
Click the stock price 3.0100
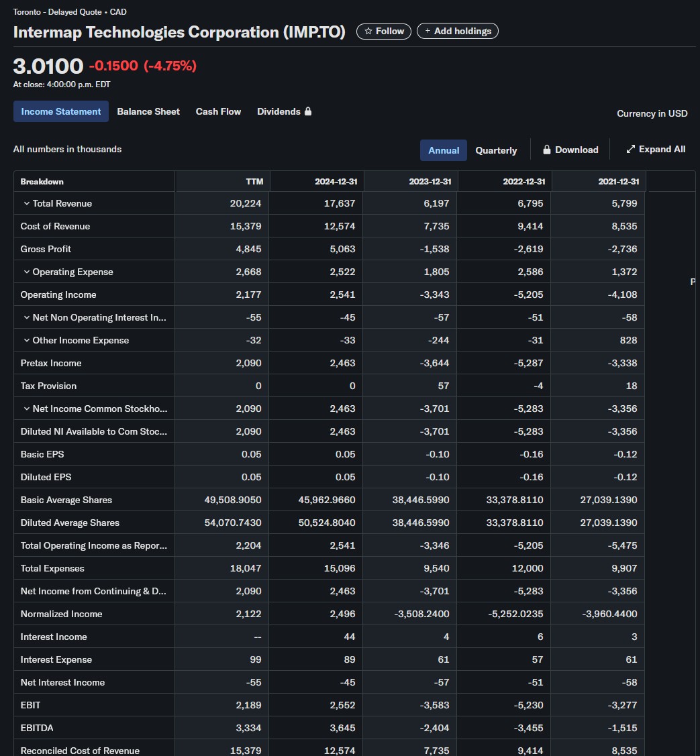coord(48,66)
